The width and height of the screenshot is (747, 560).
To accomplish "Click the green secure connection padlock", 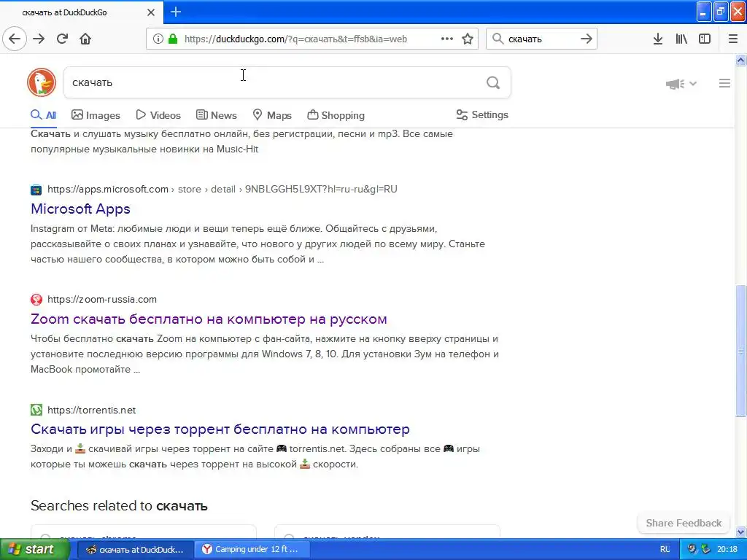I will click(x=172, y=39).
